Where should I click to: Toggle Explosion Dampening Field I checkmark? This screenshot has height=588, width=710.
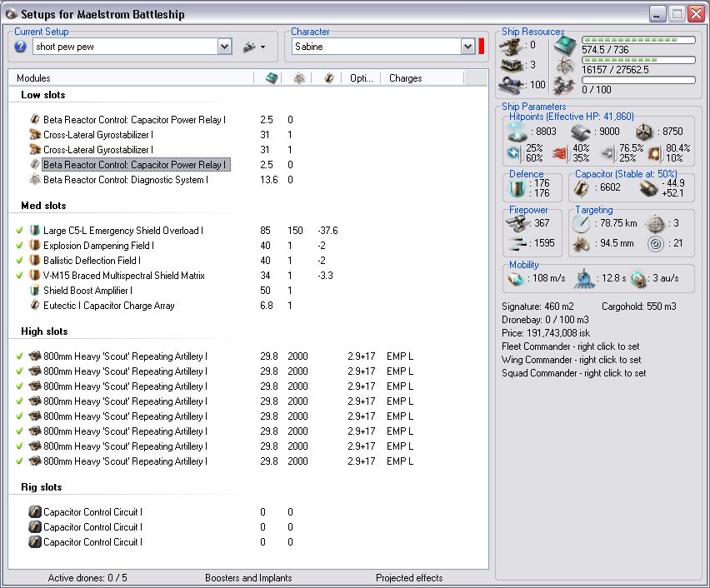19,246
